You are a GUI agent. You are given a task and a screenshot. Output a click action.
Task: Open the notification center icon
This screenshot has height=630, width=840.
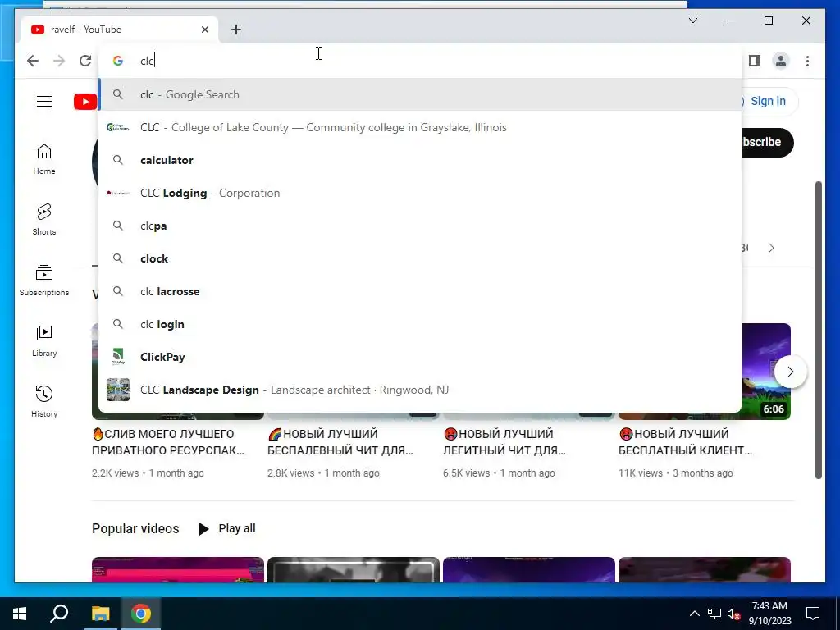(813, 614)
